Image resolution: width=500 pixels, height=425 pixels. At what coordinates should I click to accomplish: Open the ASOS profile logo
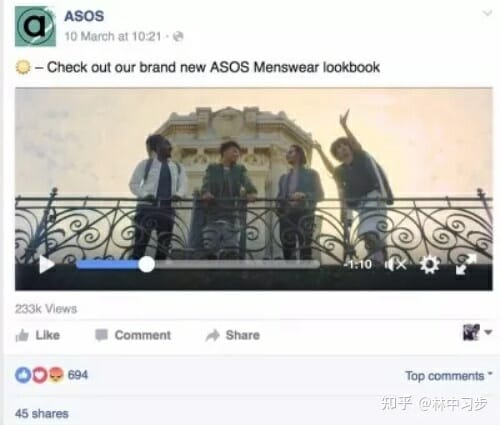35,26
